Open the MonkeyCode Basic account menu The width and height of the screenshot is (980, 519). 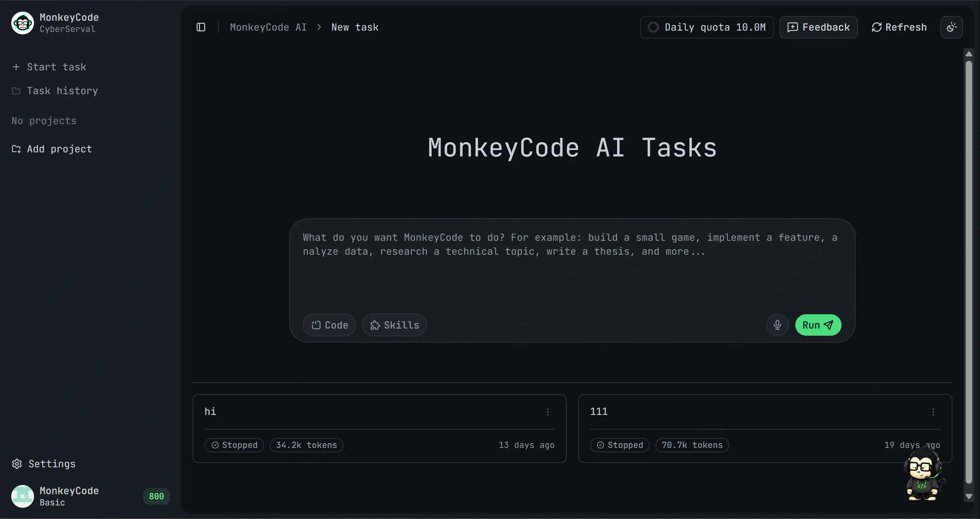click(90, 496)
